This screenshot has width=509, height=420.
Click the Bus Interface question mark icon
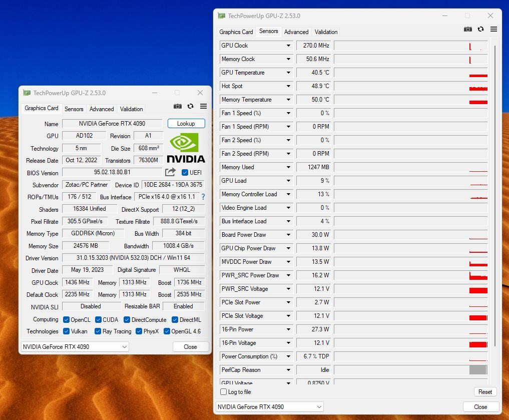[203, 197]
